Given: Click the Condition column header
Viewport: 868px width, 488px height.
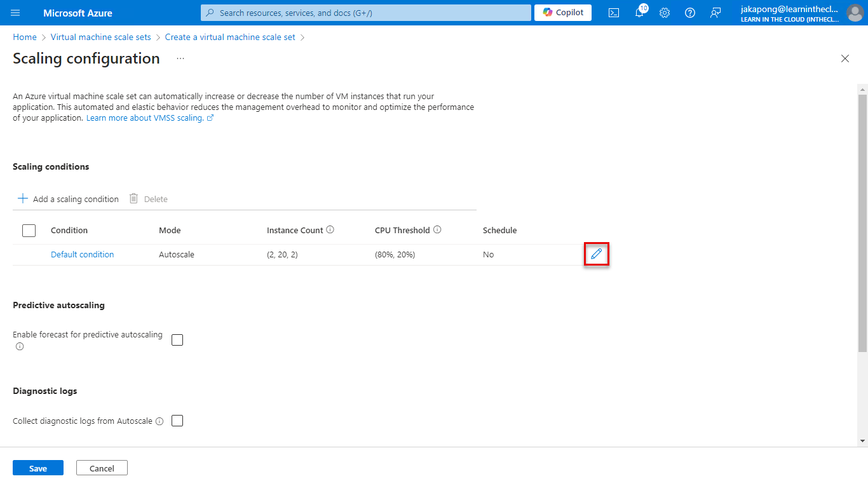Looking at the screenshot, I should click(69, 230).
